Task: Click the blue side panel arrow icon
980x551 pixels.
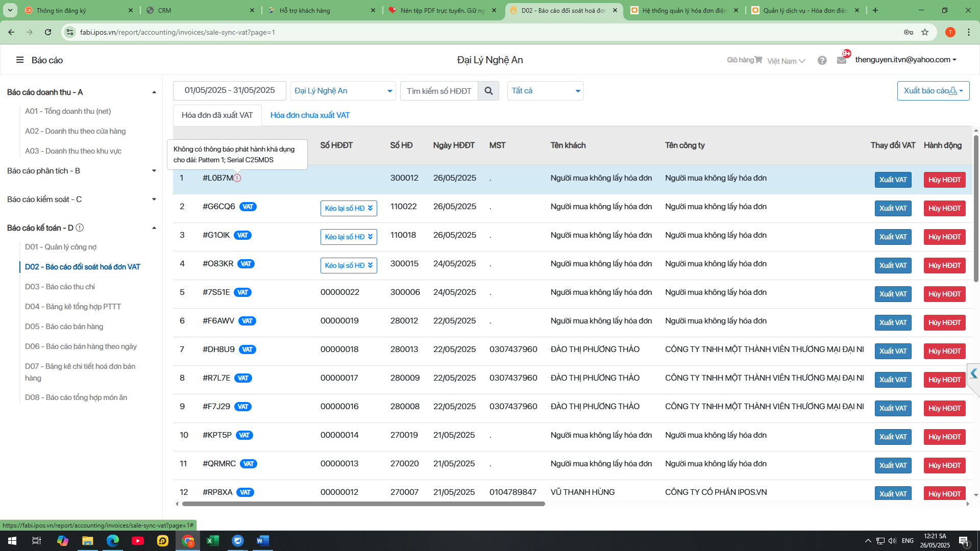Action: pyautogui.click(x=973, y=373)
